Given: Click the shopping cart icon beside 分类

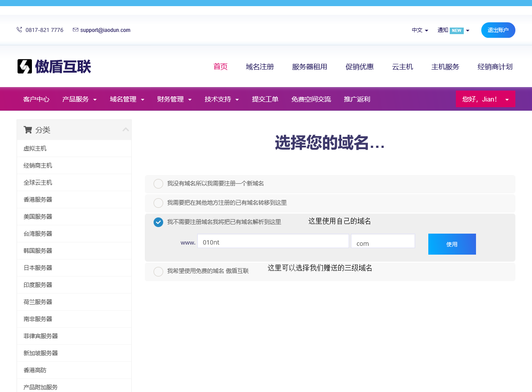Looking at the screenshot, I should (28, 130).
